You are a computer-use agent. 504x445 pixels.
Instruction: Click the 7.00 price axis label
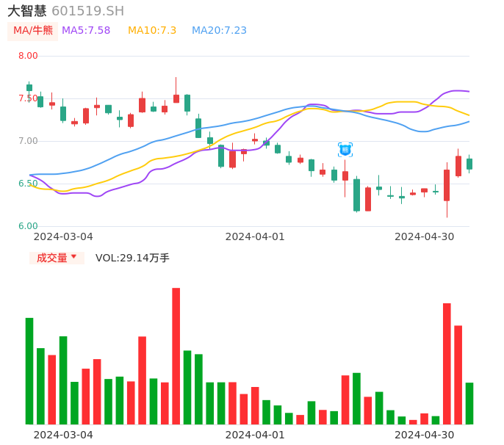click(x=28, y=141)
